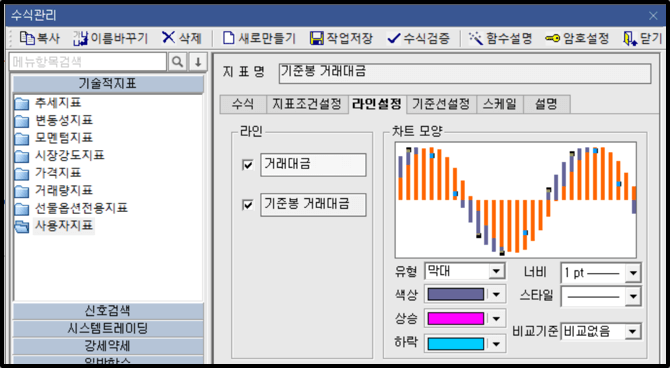Switch to the 기준선설정 tab

pyautogui.click(x=441, y=104)
